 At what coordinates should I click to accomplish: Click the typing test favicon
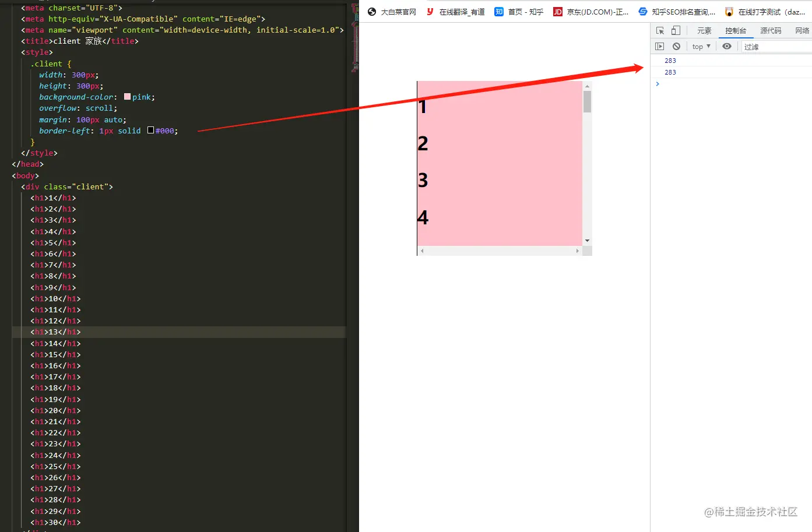[729, 12]
